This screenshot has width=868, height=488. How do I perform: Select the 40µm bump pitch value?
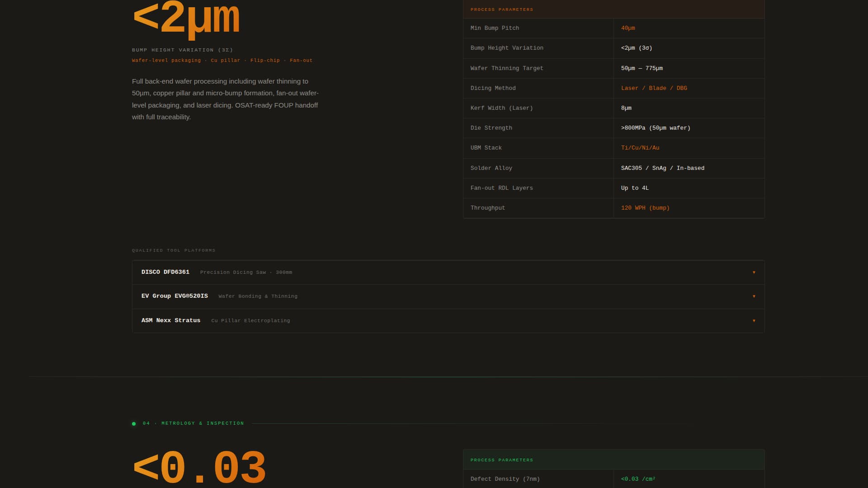[627, 28]
